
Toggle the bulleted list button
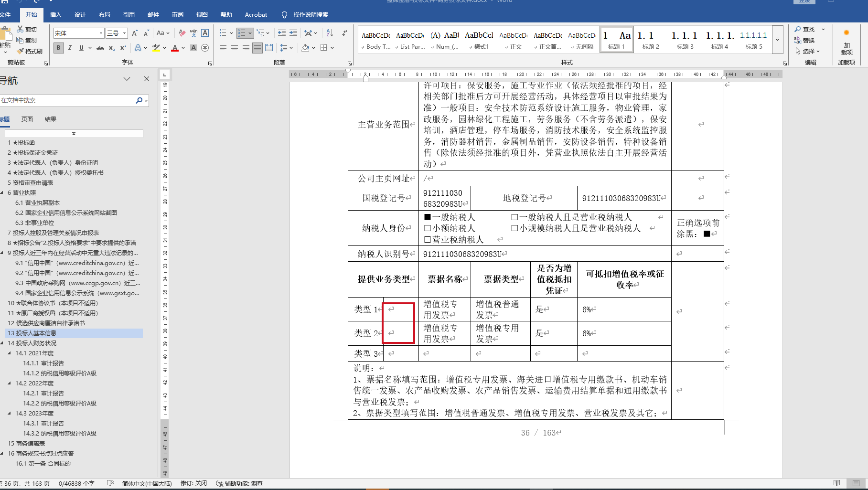pyautogui.click(x=223, y=33)
